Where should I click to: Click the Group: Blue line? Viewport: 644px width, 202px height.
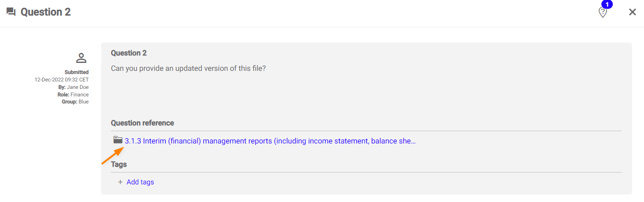point(75,102)
